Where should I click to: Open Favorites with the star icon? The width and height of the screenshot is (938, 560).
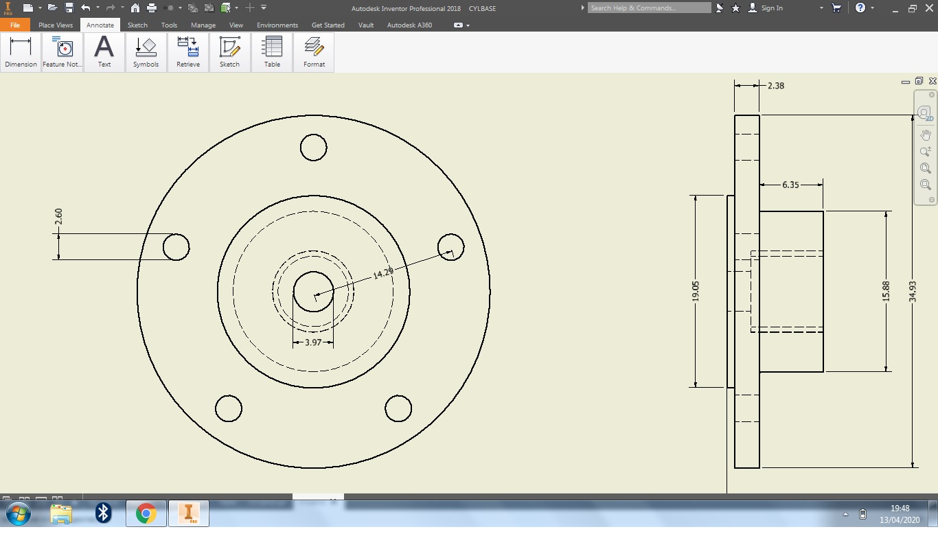click(736, 8)
